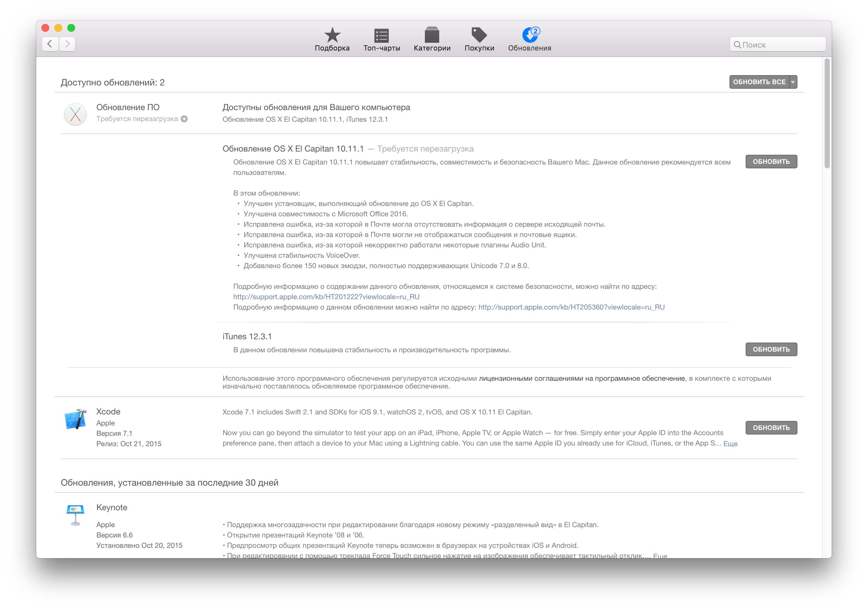868x610 pixels.
Task: Click the yellow minimize window button
Action: coord(58,28)
